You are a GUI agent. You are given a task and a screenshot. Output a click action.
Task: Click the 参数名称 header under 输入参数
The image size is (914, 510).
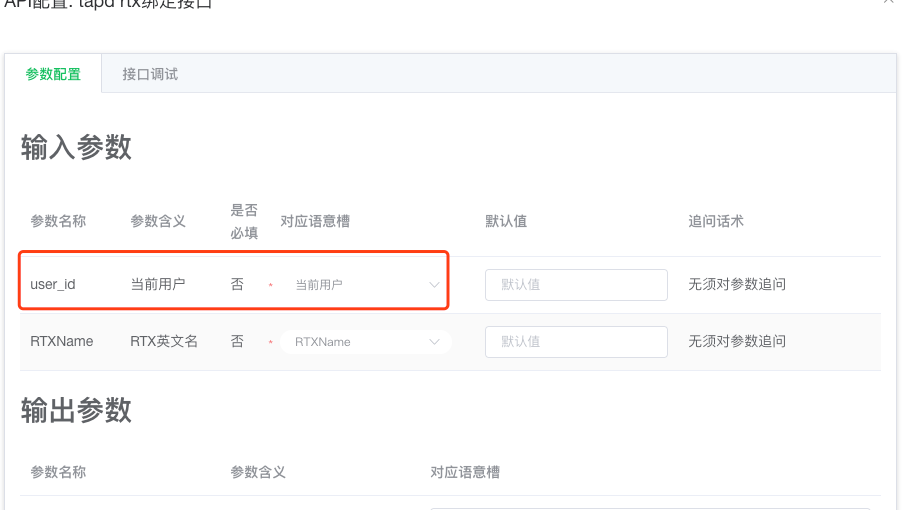click(x=58, y=221)
